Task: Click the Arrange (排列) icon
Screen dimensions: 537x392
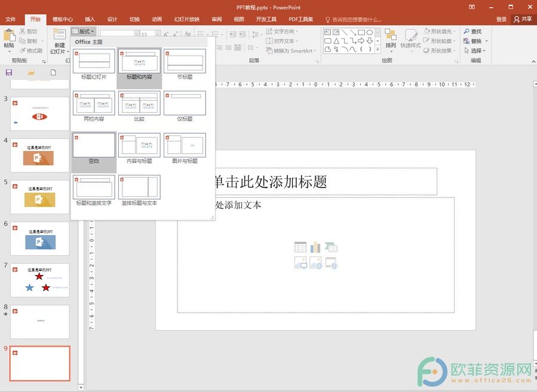Action: point(391,35)
